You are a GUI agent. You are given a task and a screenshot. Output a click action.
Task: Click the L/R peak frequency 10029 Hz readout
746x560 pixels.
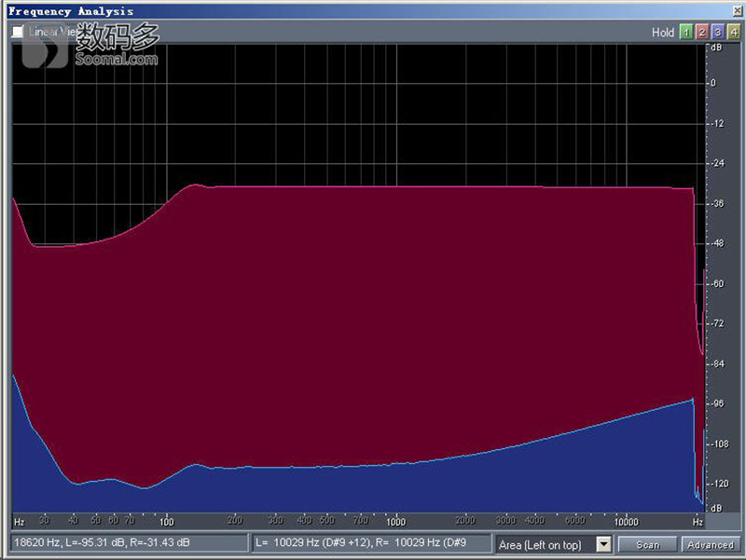370,542
